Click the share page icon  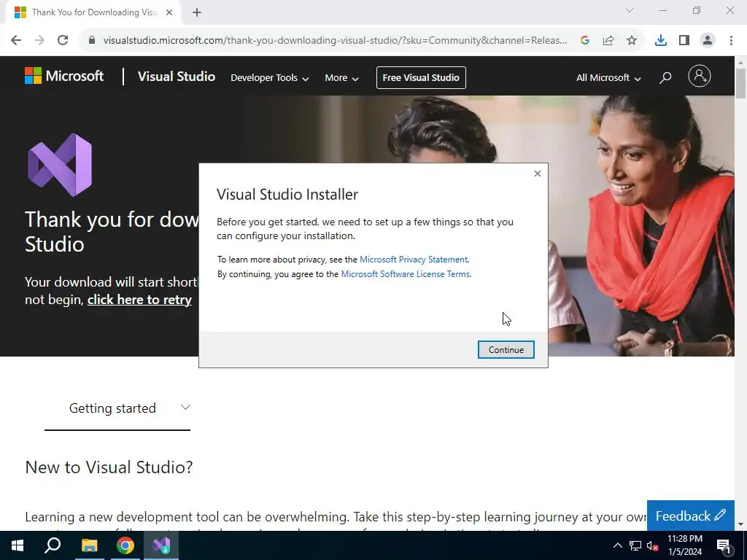(x=608, y=41)
